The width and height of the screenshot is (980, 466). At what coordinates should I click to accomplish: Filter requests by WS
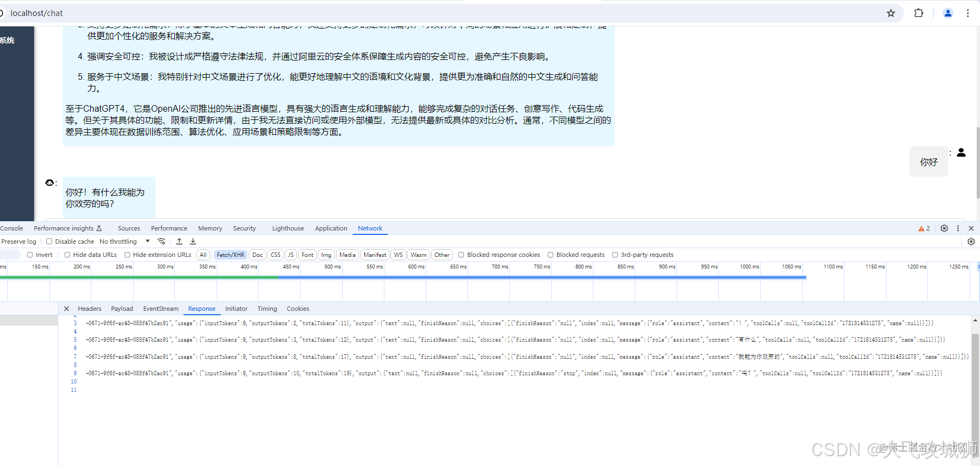coord(398,255)
